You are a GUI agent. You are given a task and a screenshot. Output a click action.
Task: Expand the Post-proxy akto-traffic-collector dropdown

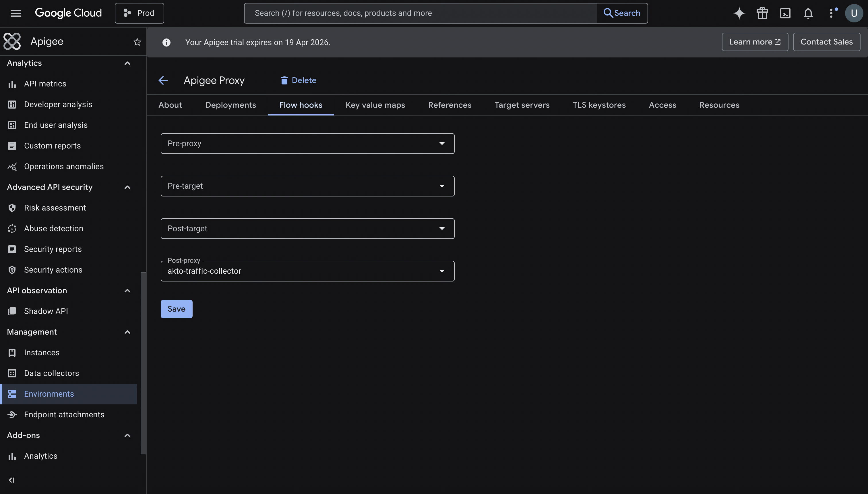(307, 271)
